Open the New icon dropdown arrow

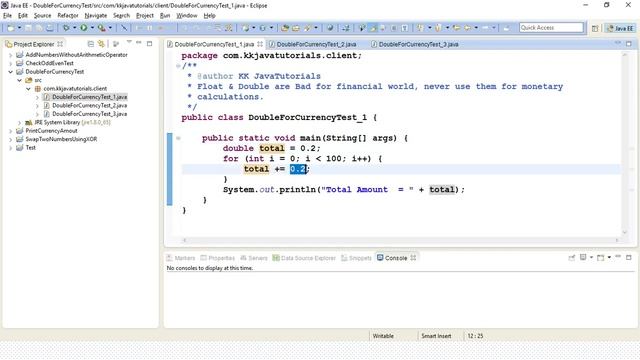19,28
